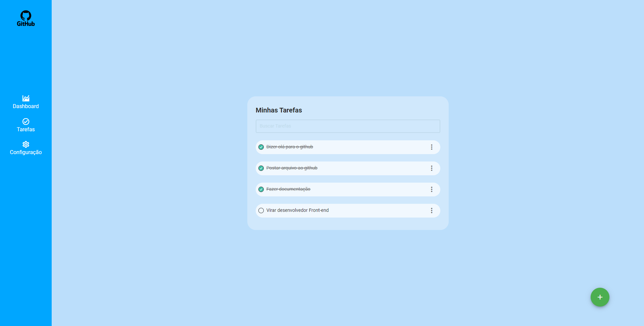Click the Buscar Tarefas search field

click(x=348, y=126)
